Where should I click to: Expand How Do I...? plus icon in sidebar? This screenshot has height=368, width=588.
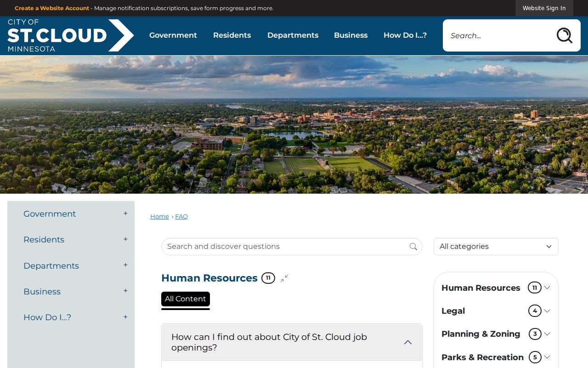click(125, 317)
